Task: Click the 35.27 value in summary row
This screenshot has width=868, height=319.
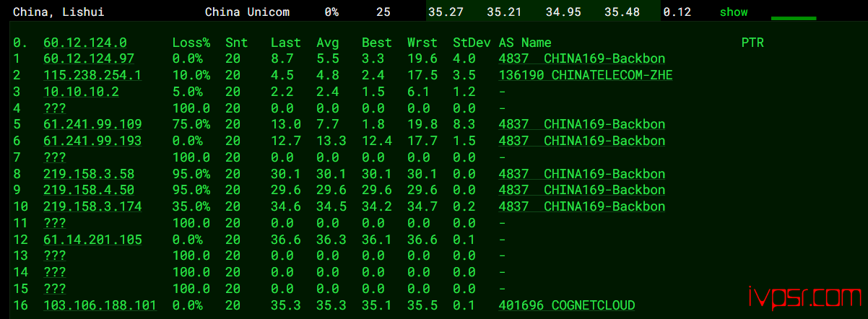Action: (446, 12)
